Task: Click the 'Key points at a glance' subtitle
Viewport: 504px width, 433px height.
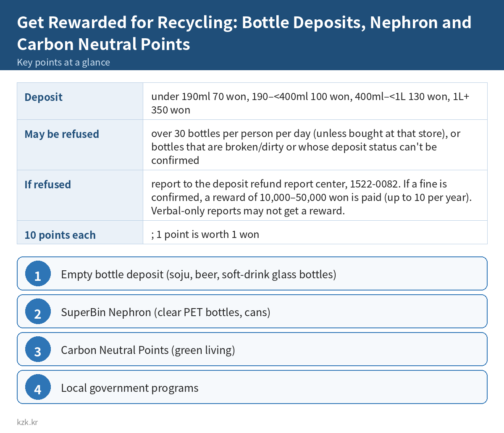Action: pyautogui.click(x=63, y=62)
